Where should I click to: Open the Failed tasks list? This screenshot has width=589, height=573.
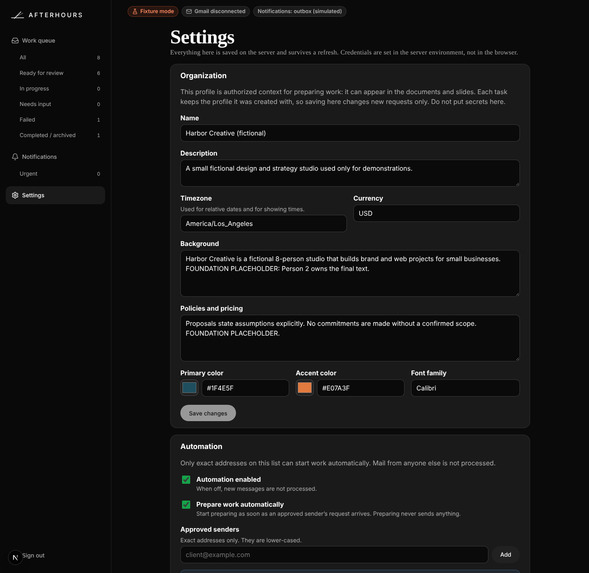(56, 120)
